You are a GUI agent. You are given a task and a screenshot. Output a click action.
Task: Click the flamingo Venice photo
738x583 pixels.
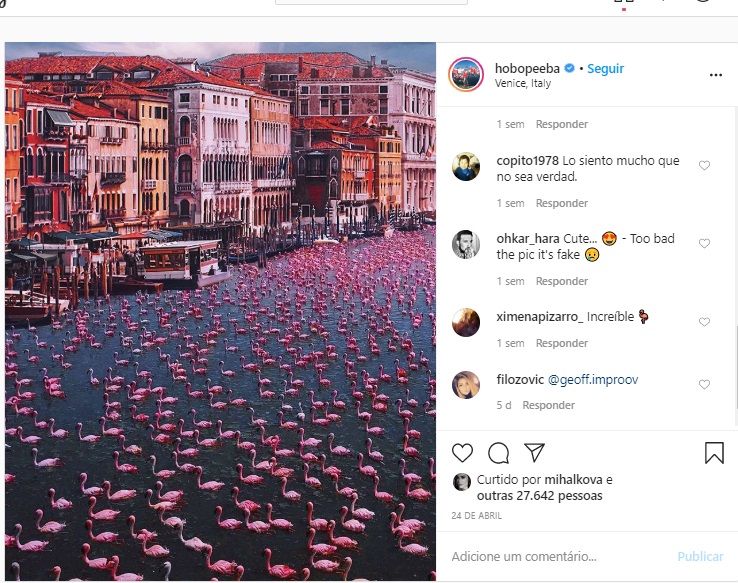220,311
